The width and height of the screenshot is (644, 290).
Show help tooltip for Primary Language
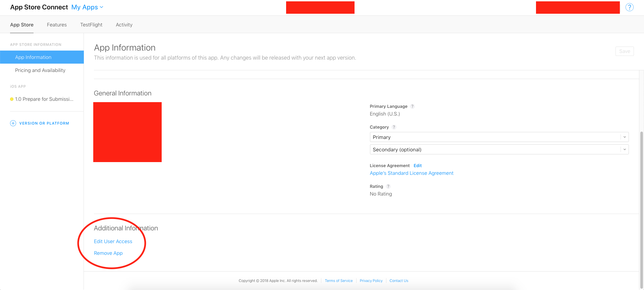tap(413, 106)
